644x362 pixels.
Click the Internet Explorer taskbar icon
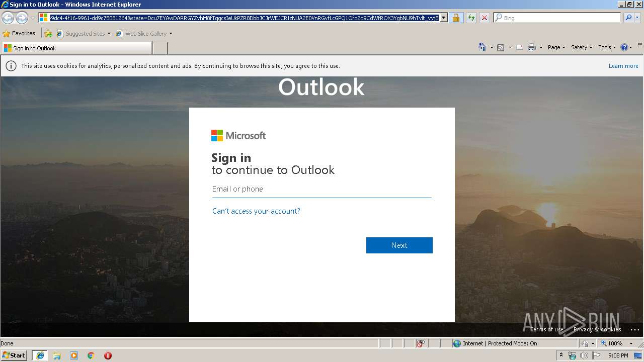point(40,355)
